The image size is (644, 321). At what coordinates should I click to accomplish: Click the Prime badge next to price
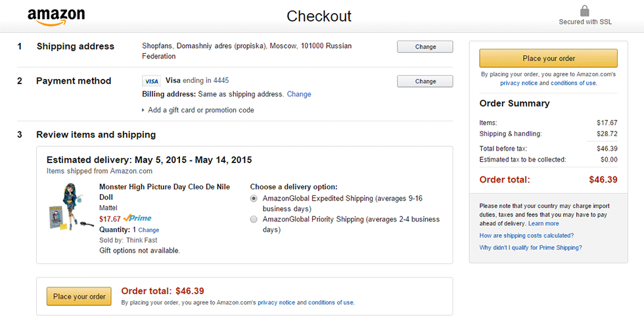137,218
